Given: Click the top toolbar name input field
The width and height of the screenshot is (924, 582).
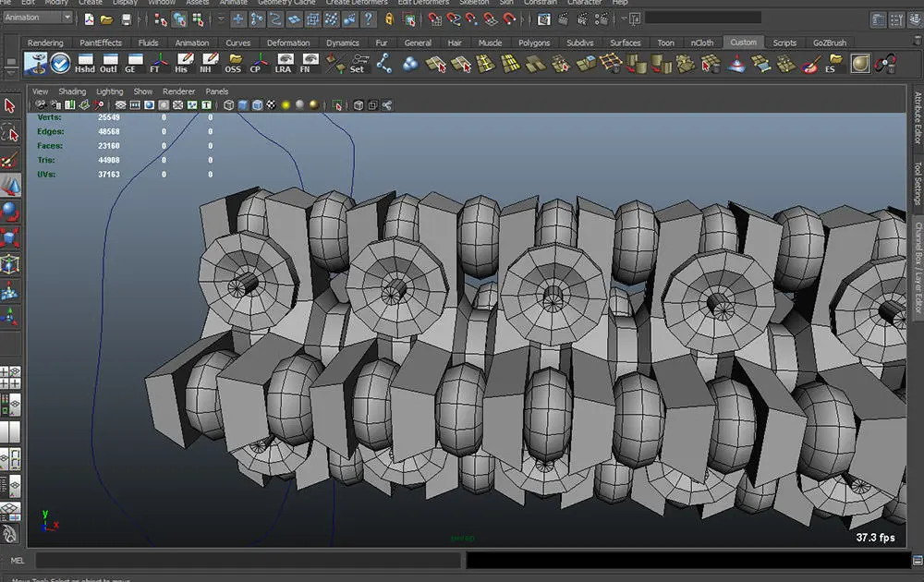Looking at the screenshot, I should point(702,18).
